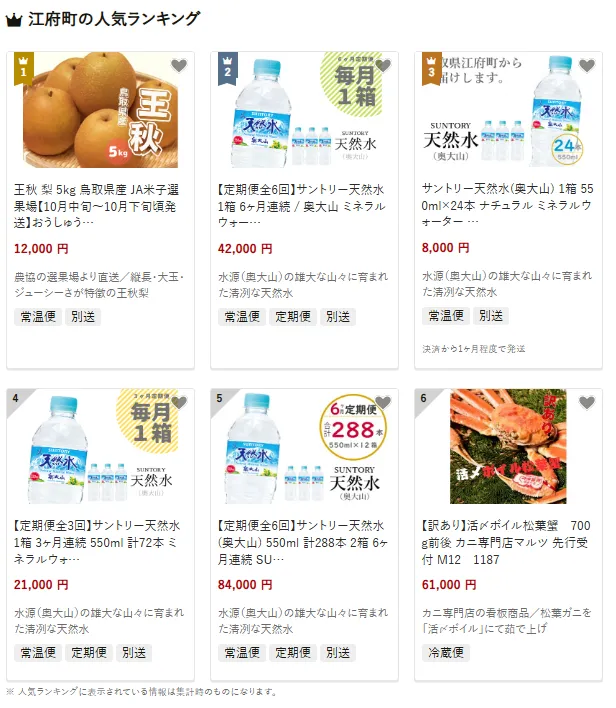Open the サントリー天然水(奥大山) 1箱 550ml×24本 title

(507, 205)
